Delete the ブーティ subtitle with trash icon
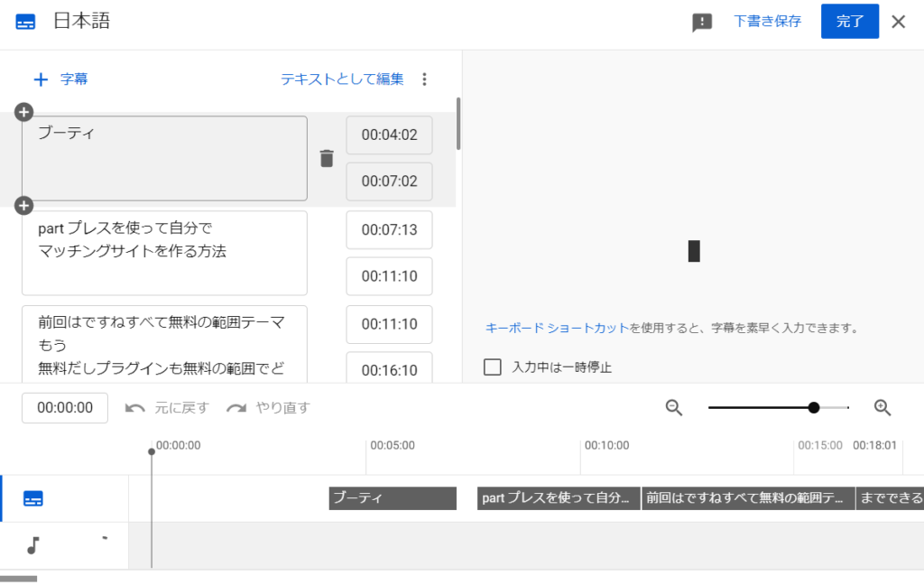924x585 pixels. [327, 159]
